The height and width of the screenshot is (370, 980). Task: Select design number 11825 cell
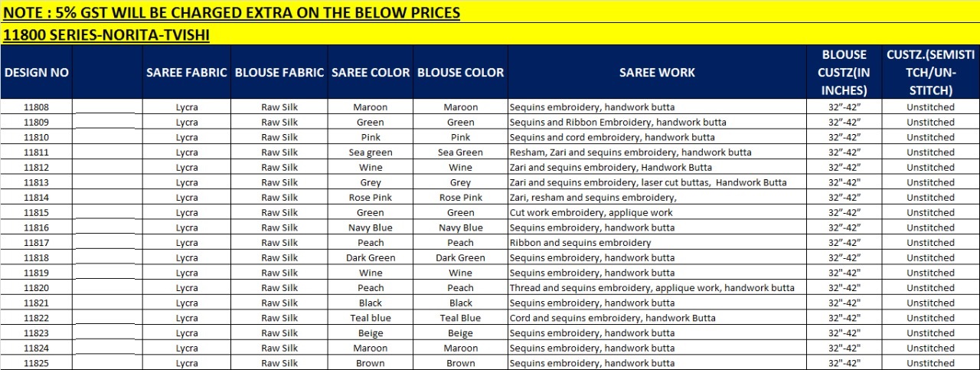(x=37, y=363)
